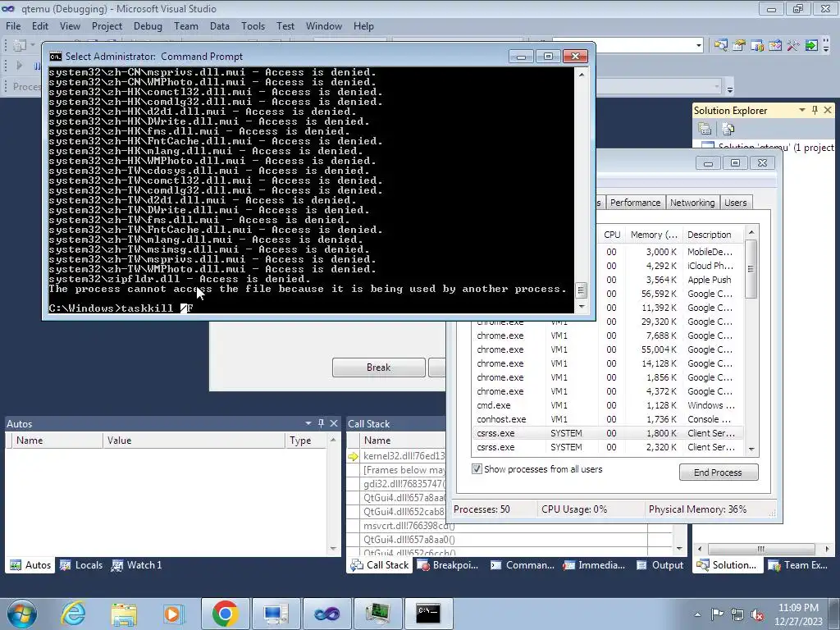The height and width of the screenshot is (630, 840).
Task: Open the new project dropdown arrow
Action: [33, 46]
